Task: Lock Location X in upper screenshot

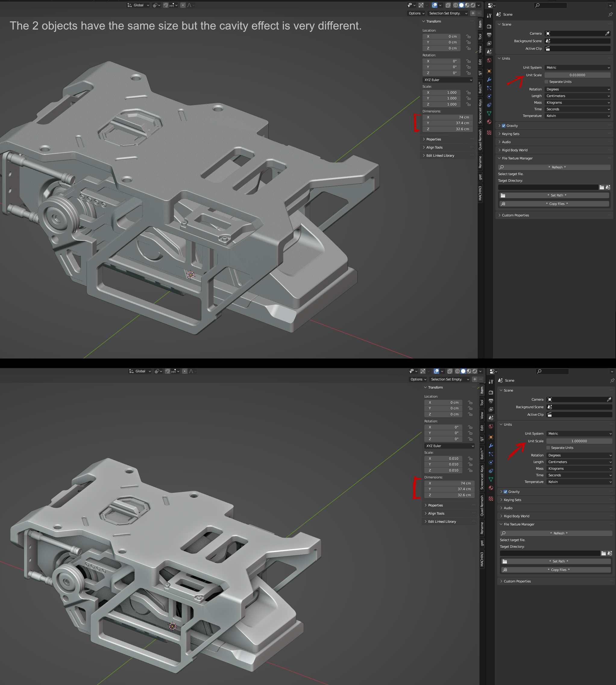Action: coord(468,36)
